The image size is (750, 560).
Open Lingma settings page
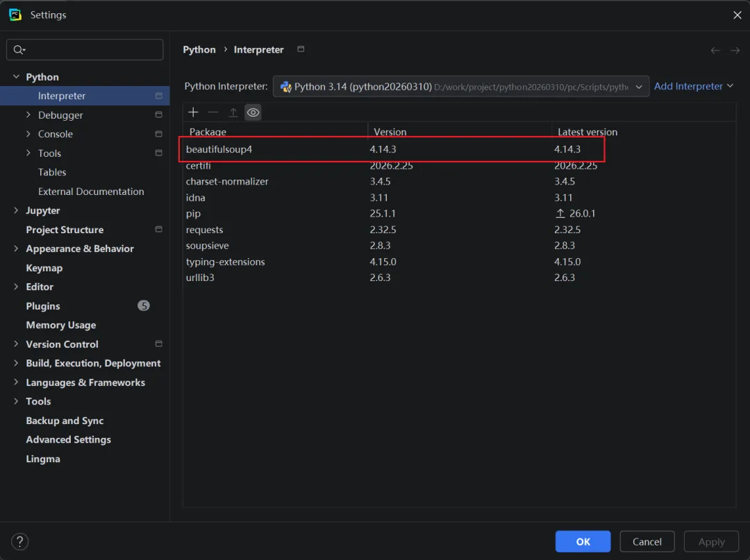click(43, 459)
